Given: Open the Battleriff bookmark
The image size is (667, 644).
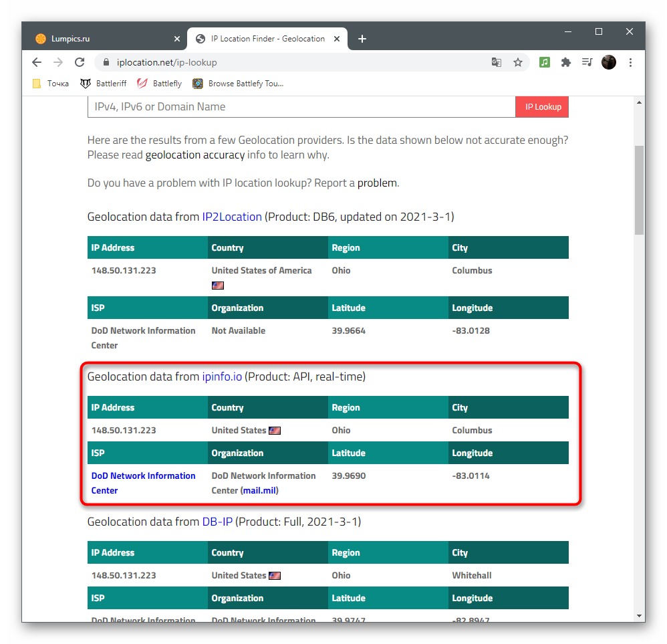Looking at the screenshot, I should [x=104, y=84].
